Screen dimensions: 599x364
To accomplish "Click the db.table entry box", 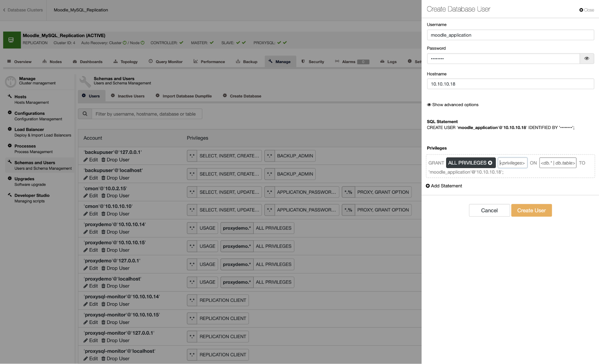I will 557,163.
